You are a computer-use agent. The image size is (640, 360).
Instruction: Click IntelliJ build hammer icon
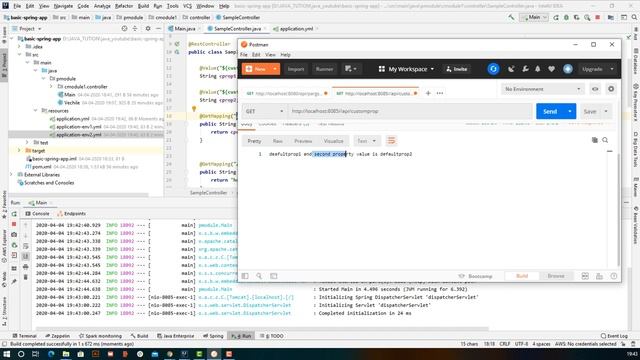pyautogui.click(x=511, y=18)
